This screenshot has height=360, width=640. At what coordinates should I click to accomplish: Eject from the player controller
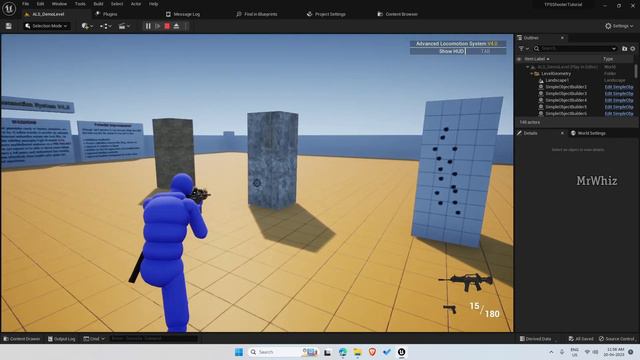176,26
